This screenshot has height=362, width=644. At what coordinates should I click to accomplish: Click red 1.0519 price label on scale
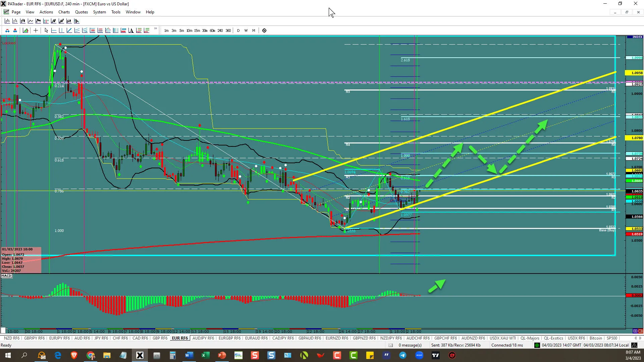[634, 234]
